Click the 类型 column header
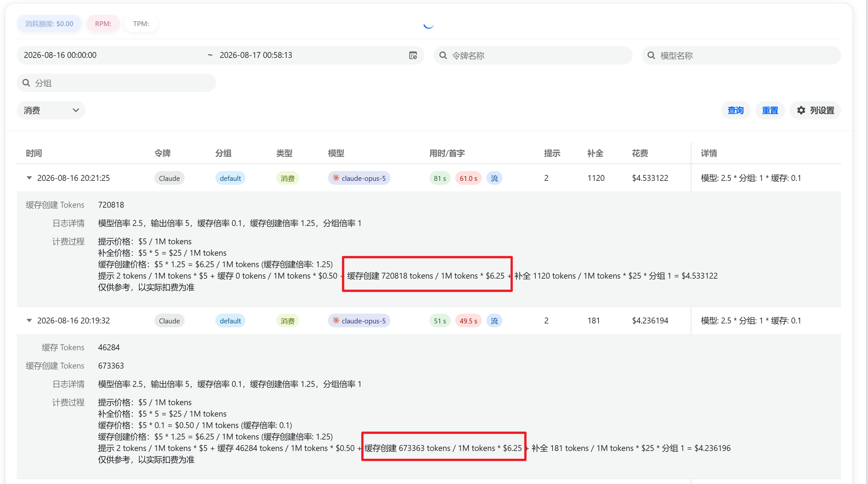 284,153
